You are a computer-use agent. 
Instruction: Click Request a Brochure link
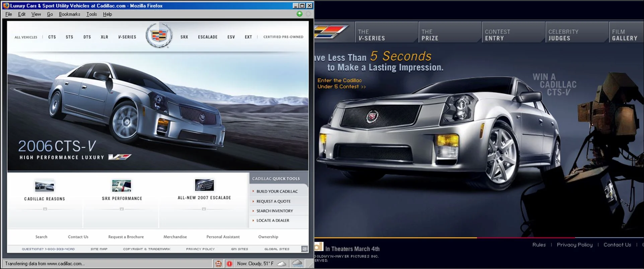(126, 237)
